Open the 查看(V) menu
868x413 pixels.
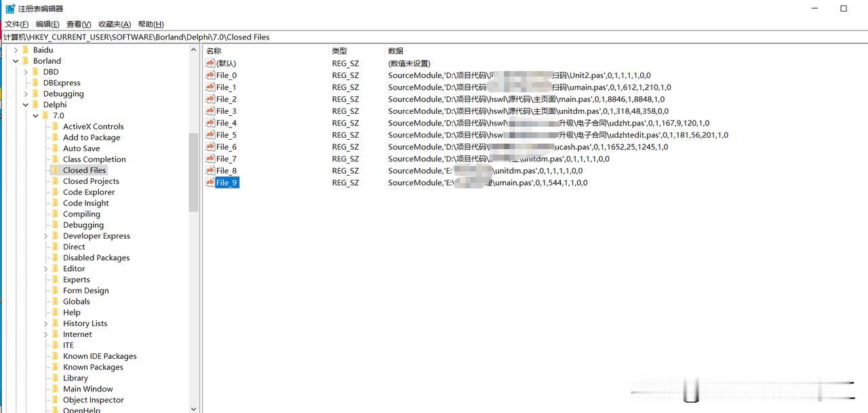coord(79,24)
